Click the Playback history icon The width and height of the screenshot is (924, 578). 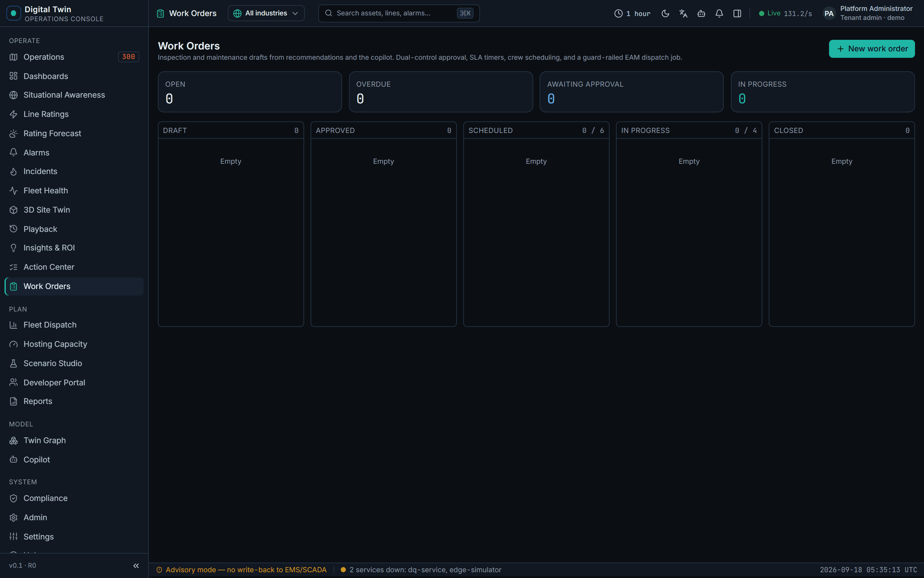[x=13, y=229]
